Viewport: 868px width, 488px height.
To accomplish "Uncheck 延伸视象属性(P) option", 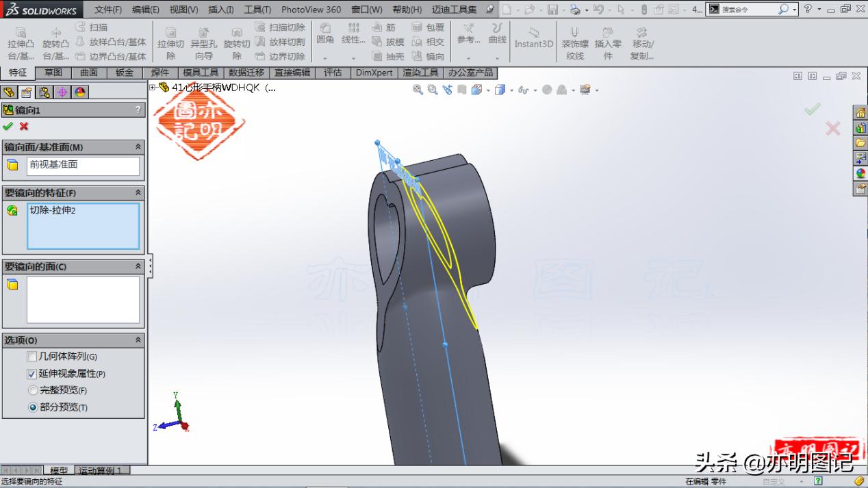I will [x=31, y=373].
